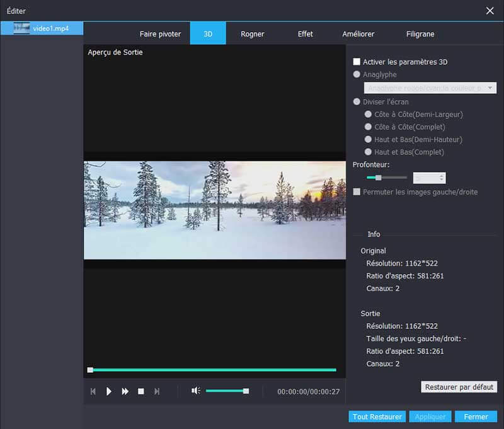The width and height of the screenshot is (504, 429).
Task: Switch to the 'Faire pivoter' tab
Action: tap(160, 34)
